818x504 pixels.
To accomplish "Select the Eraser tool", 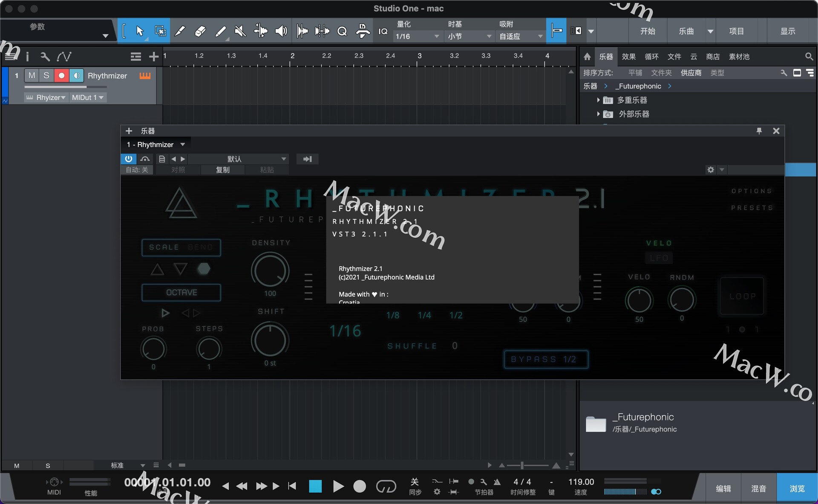I will pos(200,31).
